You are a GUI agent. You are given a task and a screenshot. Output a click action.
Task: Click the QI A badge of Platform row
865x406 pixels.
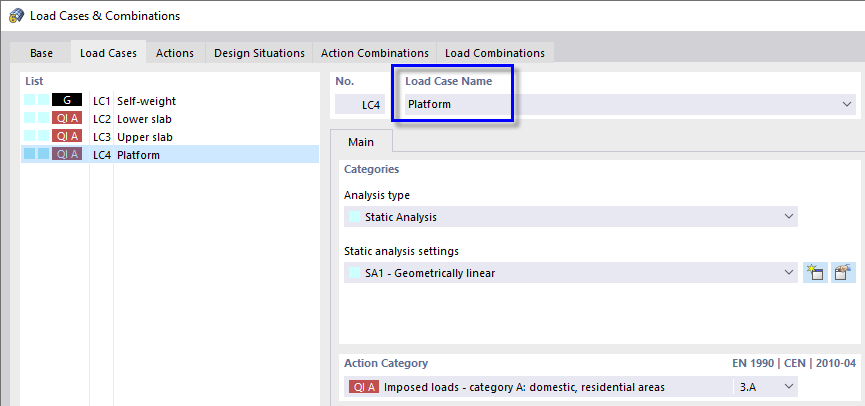tap(67, 155)
